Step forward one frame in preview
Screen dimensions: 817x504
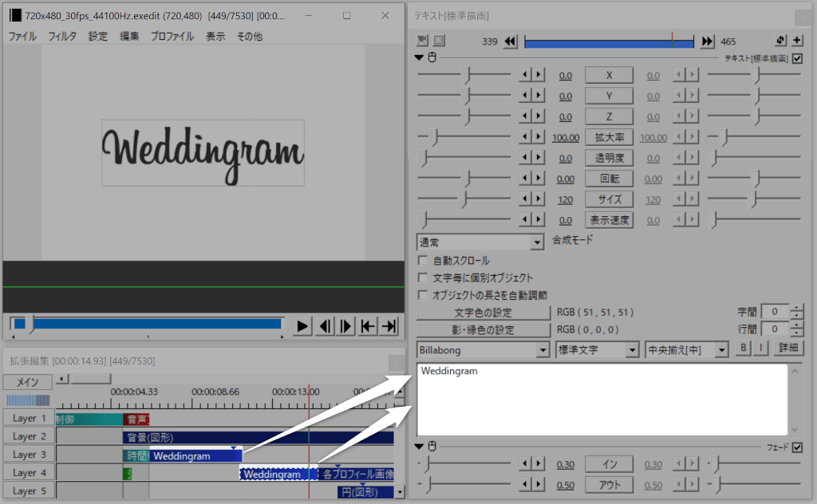346,325
